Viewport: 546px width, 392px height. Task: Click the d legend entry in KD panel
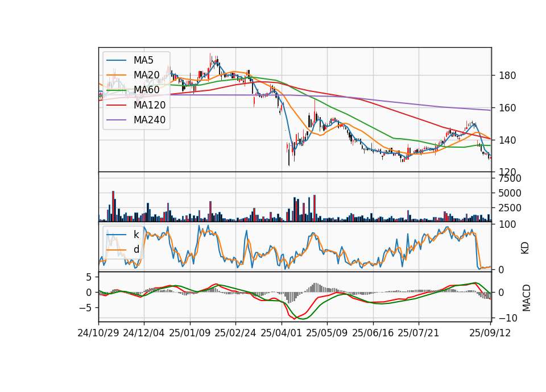[x=136, y=249]
